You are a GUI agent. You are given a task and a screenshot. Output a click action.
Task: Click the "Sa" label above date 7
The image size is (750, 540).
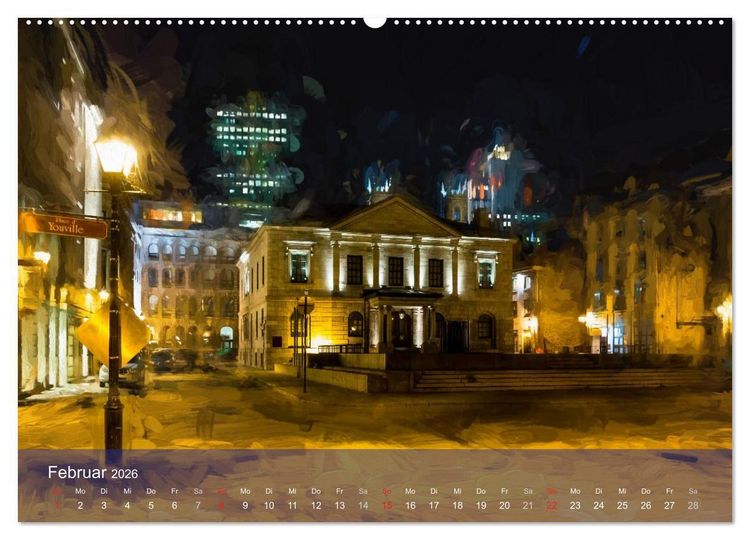(198, 491)
